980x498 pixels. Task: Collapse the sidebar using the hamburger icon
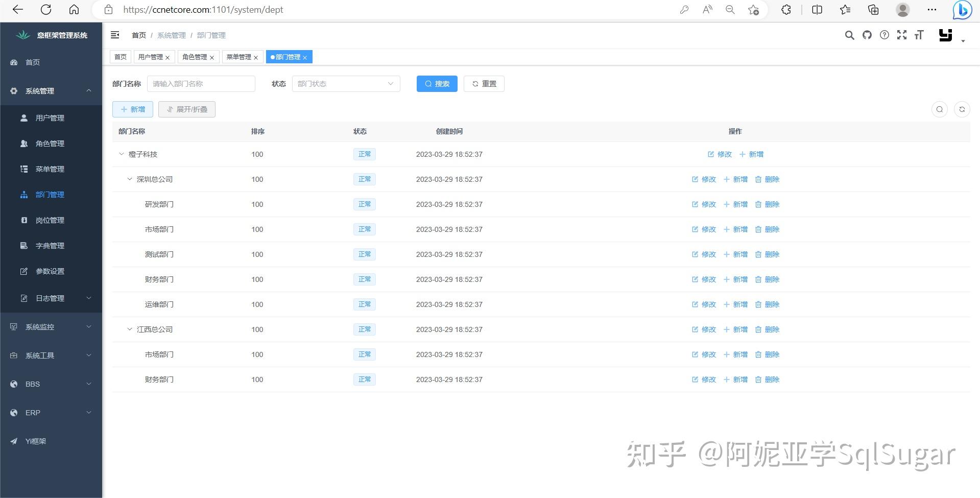[x=114, y=35]
